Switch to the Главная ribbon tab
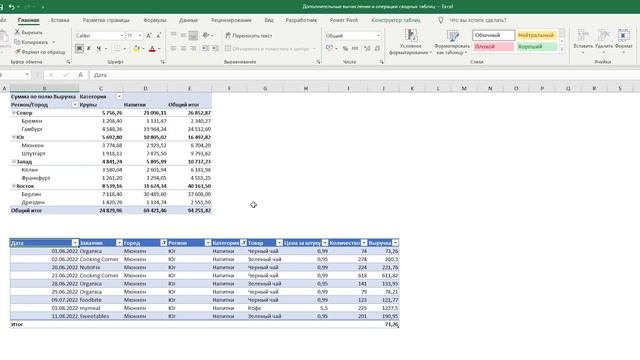This screenshot has height=360, width=640. [x=29, y=20]
